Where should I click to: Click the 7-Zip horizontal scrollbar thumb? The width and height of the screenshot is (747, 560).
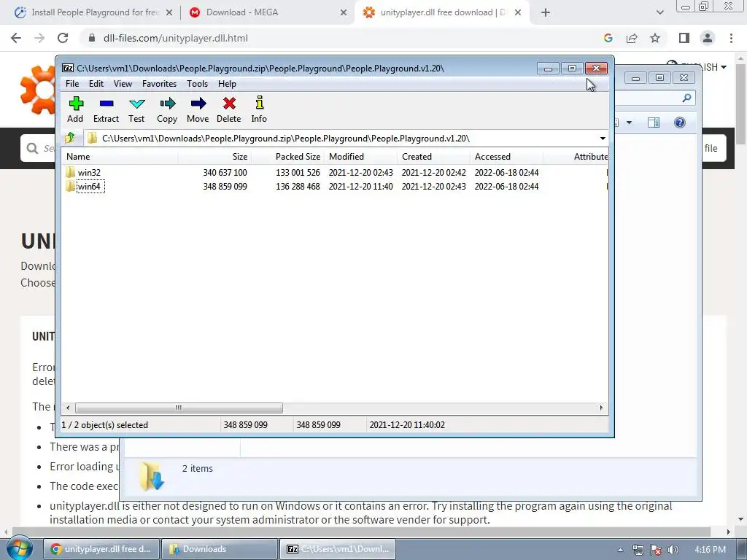pyautogui.click(x=179, y=408)
